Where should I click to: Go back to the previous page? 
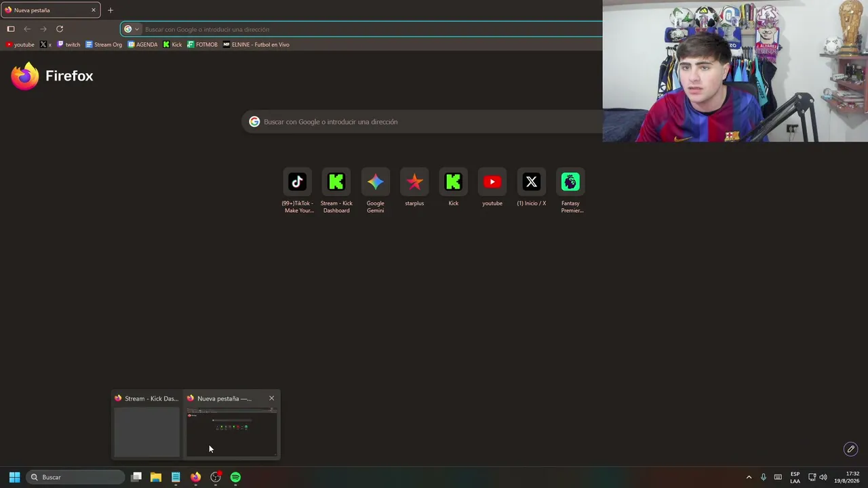click(x=27, y=29)
